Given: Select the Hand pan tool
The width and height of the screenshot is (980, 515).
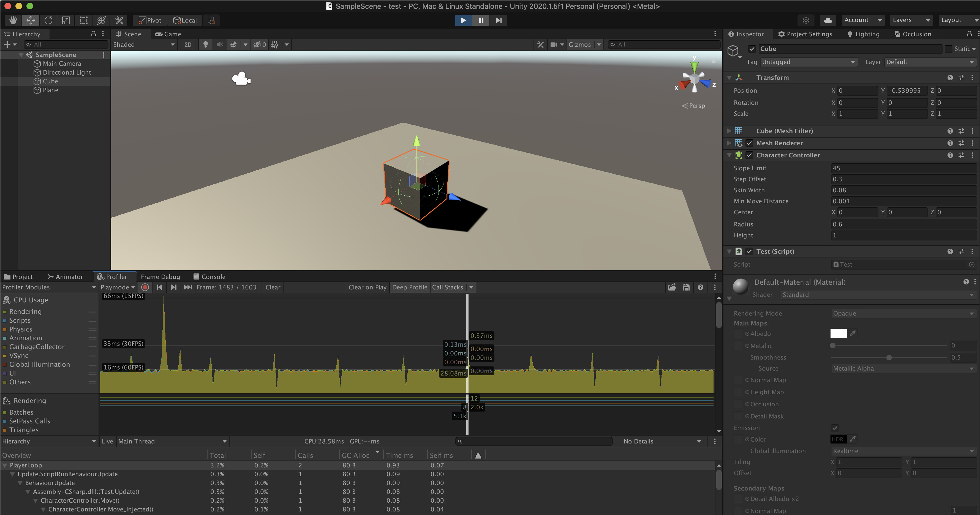Looking at the screenshot, I should [x=13, y=20].
